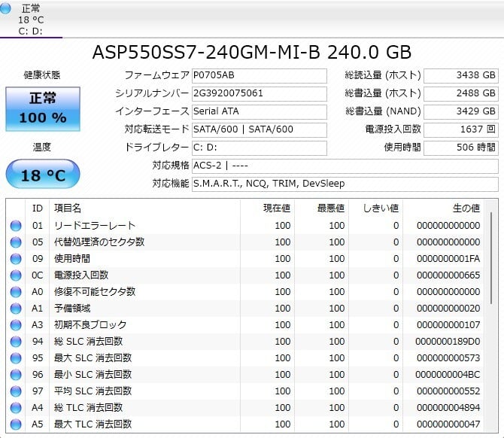Click the drive status orb at top-left
504x438 pixels.
pos(7,9)
